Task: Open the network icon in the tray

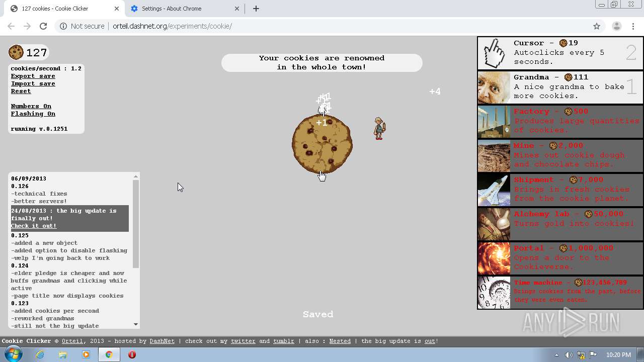Action: (x=581, y=355)
